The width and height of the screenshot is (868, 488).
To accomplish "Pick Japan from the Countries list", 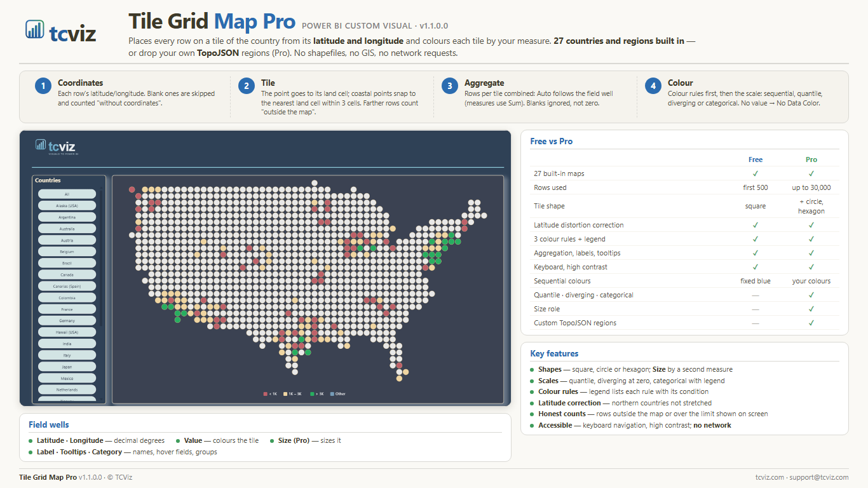I will click(x=67, y=367).
